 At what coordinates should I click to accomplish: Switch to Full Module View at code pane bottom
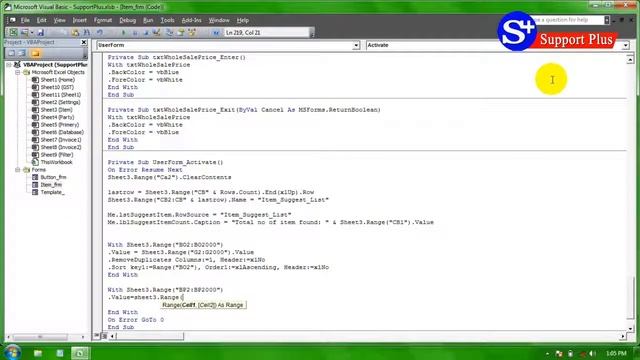[104, 336]
